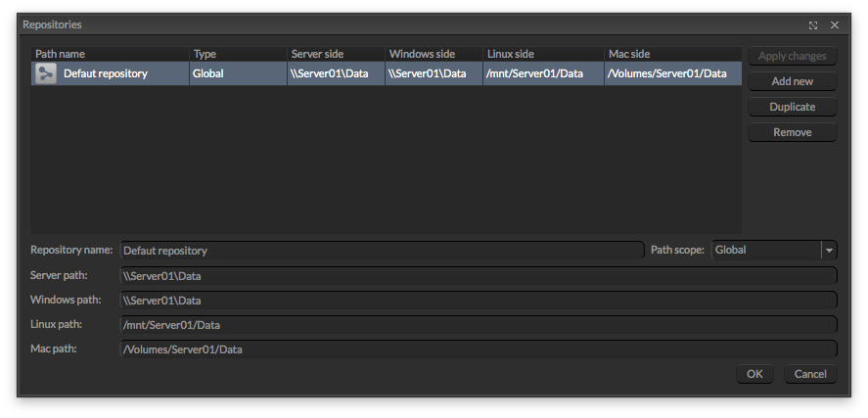Confirm with the OK button

coord(754,374)
